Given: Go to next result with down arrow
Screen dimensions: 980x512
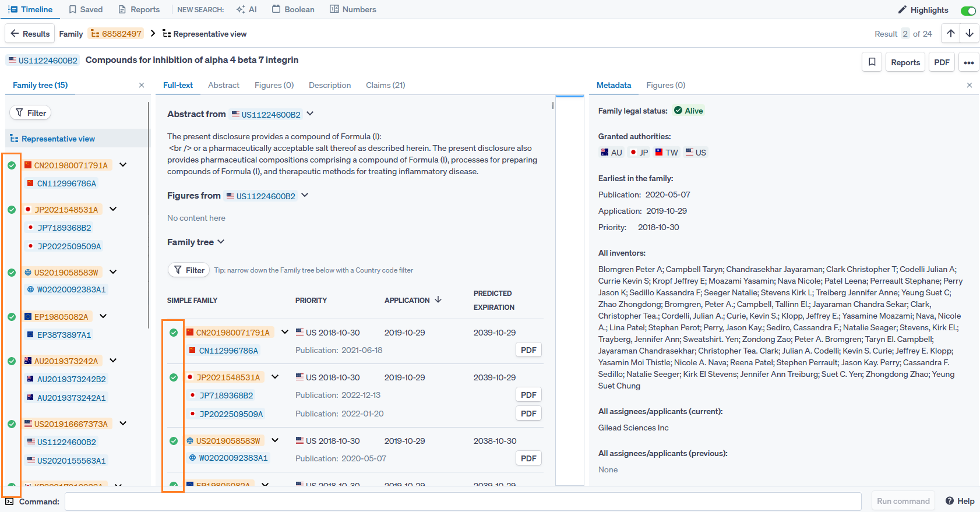Looking at the screenshot, I should point(970,34).
